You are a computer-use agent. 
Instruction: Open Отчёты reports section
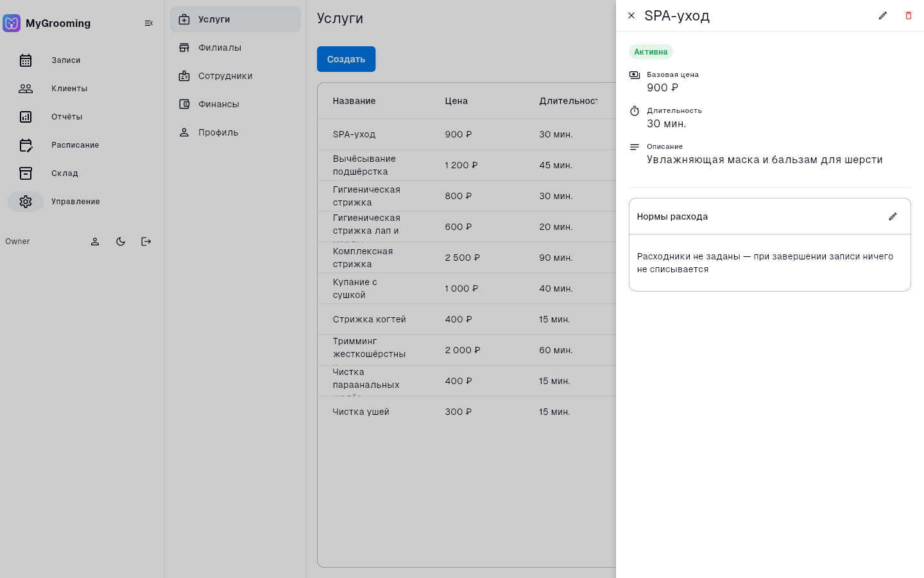click(26, 117)
